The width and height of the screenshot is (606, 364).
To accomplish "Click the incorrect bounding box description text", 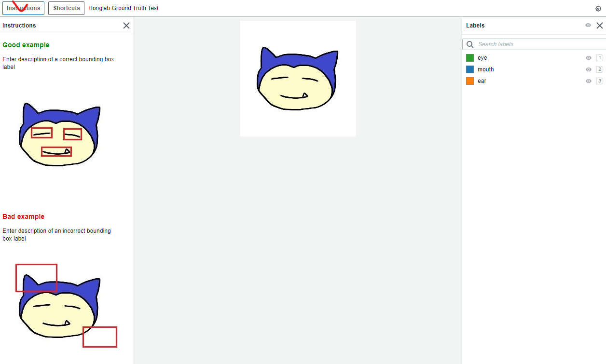I will click(x=56, y=235).
